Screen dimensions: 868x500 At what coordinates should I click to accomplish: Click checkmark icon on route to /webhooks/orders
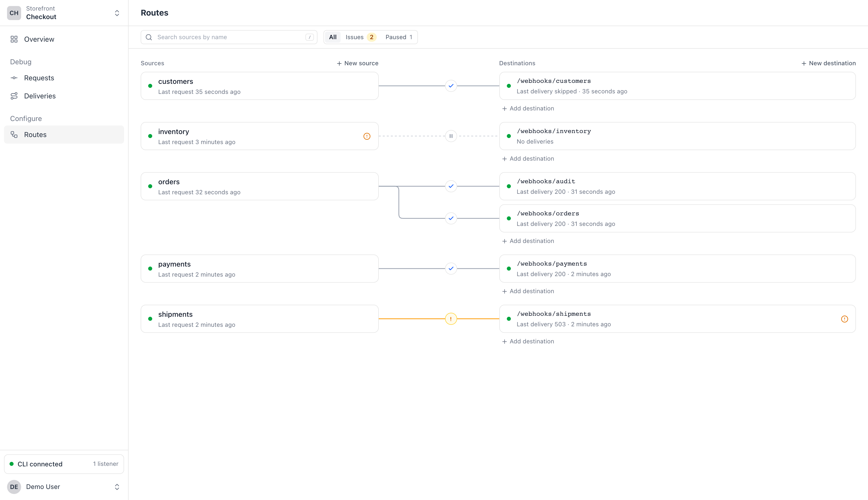(x=451, y=218)
